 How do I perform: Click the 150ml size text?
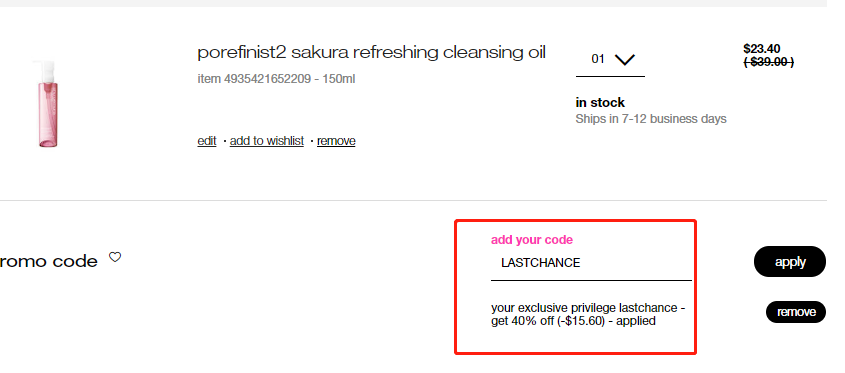338,79
